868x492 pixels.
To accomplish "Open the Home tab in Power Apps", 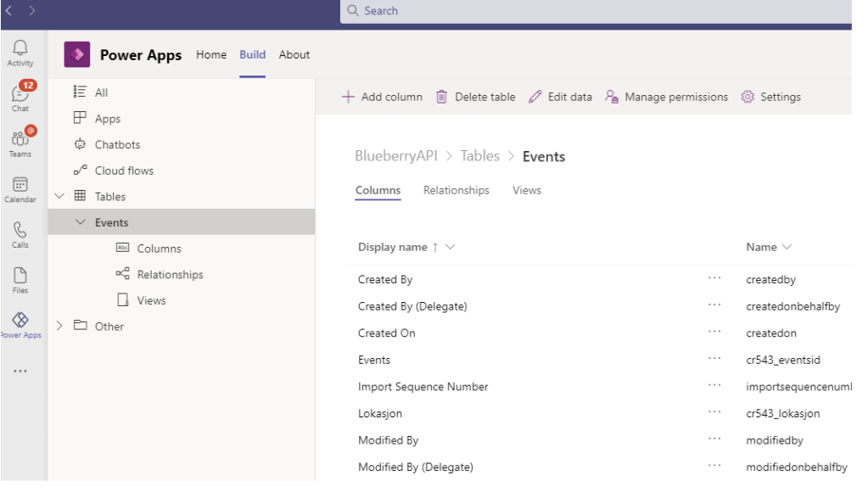I will click(211, 54).
